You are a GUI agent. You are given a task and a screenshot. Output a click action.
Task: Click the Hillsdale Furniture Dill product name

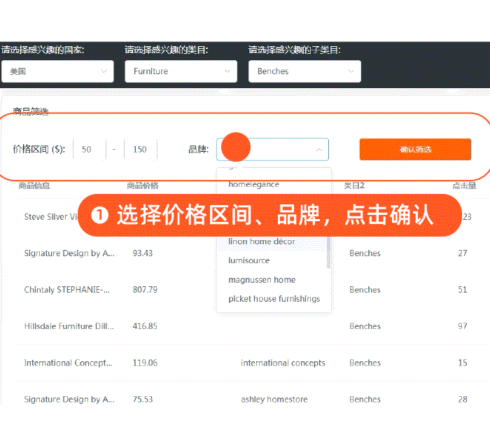(69, 326)
